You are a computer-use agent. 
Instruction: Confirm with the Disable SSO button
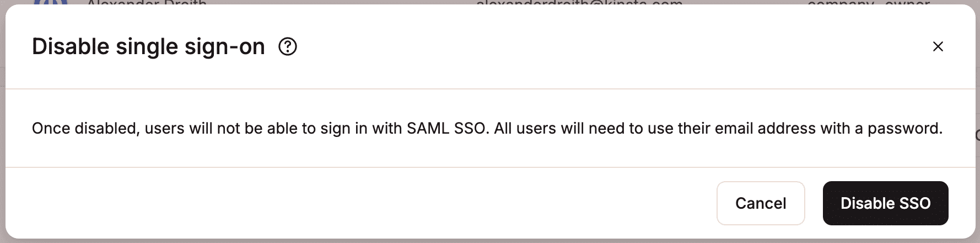click(x=885, y=203)
